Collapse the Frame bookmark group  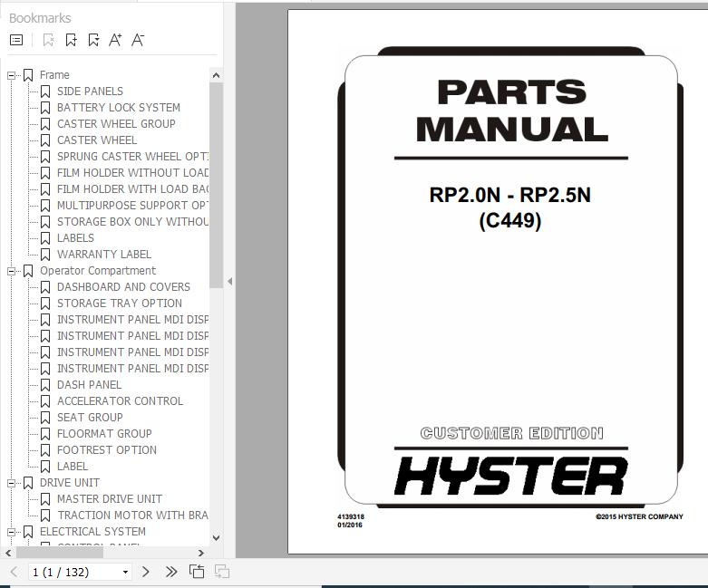pyautogui.click(x=11, y=75)
